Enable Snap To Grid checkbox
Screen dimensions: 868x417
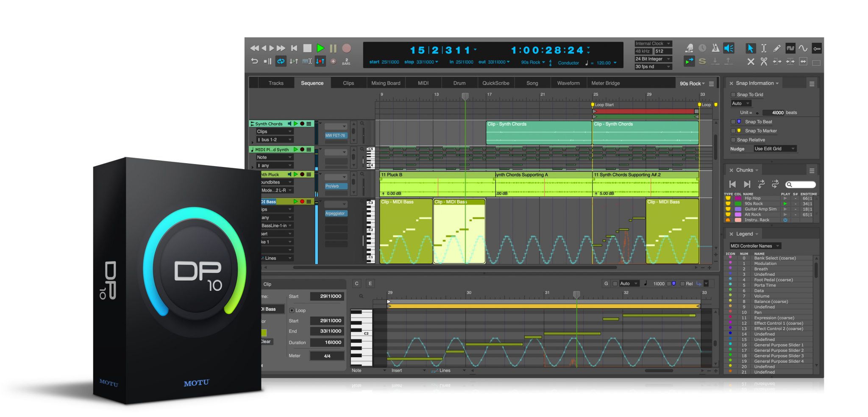733,95
